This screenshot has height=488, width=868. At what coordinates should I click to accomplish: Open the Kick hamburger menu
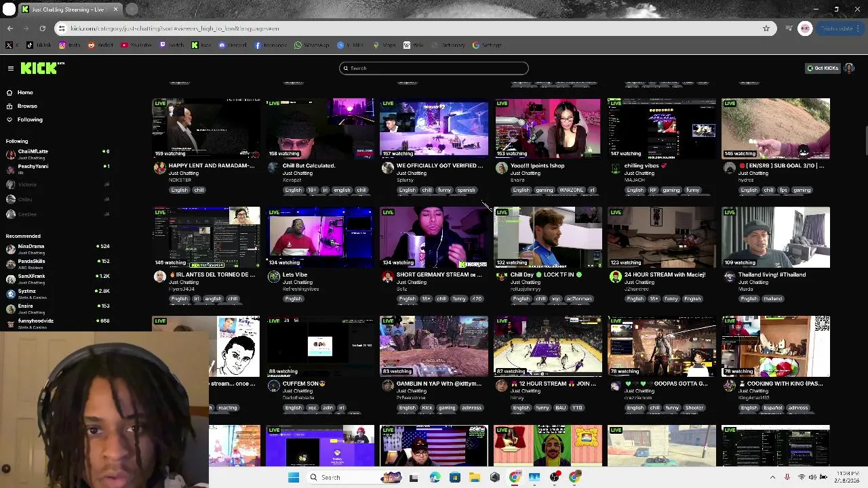click(x=11, y=68)
